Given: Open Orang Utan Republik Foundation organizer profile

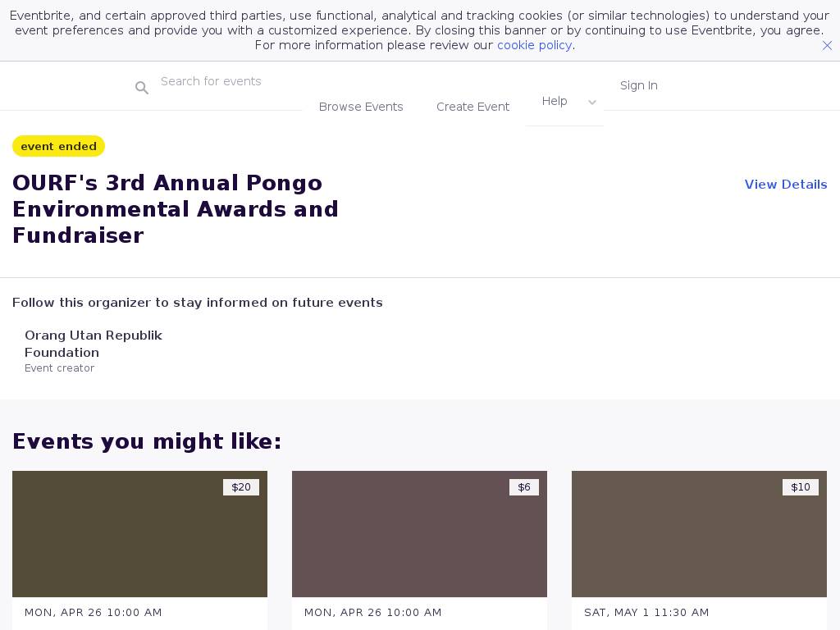Looking at the screenshot, I should click(x=94, y=344).
